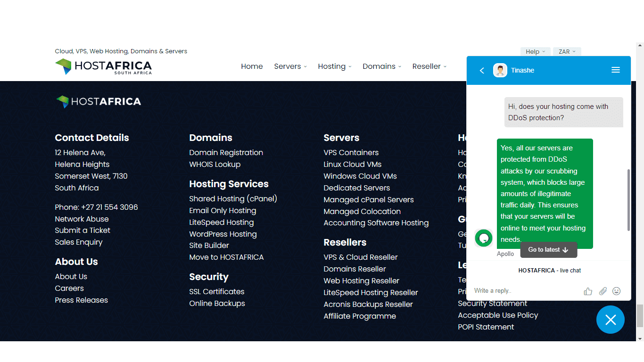644x362 pixels.
Task: Open Sales Enquiry link
Action: pos(78,242)
